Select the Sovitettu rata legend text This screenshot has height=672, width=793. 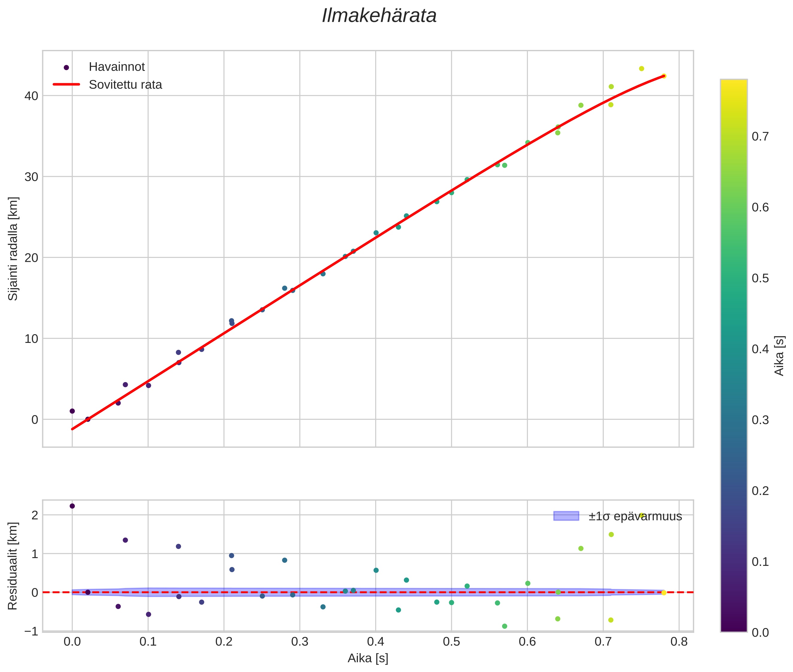coord(125,85)
